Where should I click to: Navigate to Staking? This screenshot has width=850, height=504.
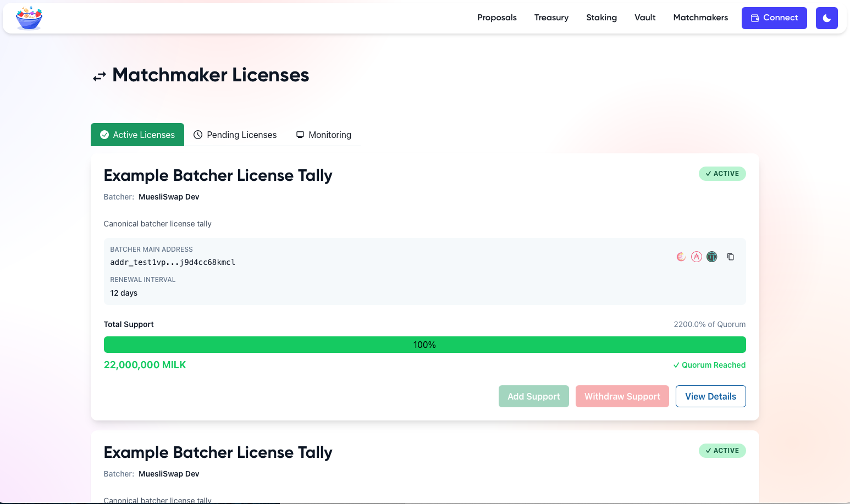[x=601, y=18]
